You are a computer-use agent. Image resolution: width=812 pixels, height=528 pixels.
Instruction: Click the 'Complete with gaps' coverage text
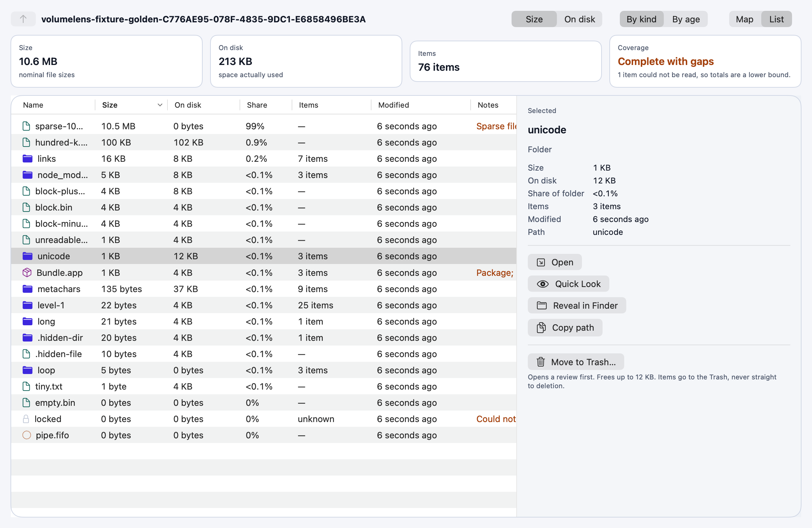click(x=666, y=62)
